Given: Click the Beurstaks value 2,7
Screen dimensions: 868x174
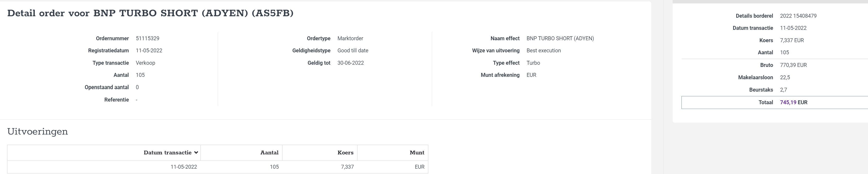Looking at the screenshot, I should tap(784, 90).
